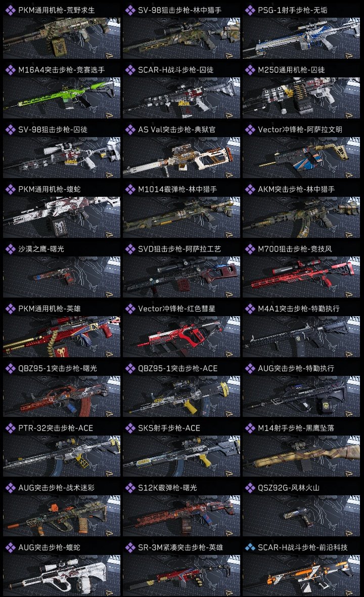Click the purple diamond icon next to SCAR-H战斗步枪-囚徒
364x597 pixels.
click(130, 70)
